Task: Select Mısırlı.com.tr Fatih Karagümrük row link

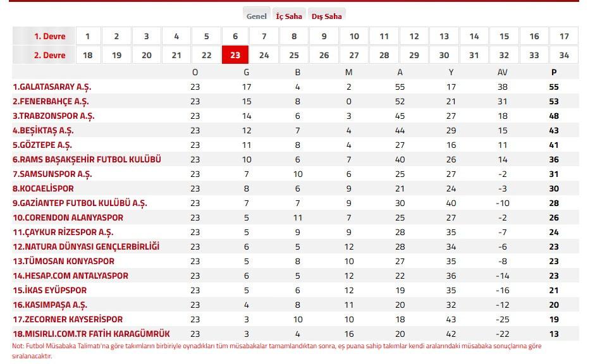Action: coord(91,334)
